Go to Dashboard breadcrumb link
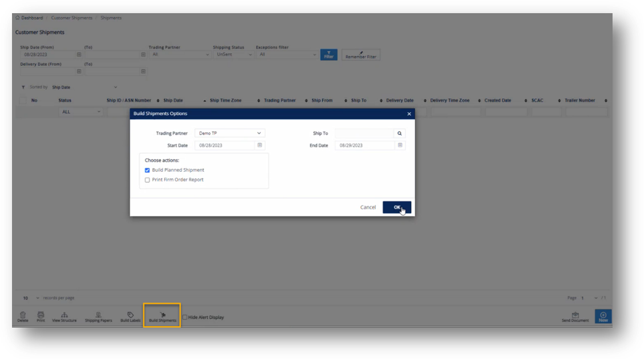644x359 pixels. click(31, 18)
